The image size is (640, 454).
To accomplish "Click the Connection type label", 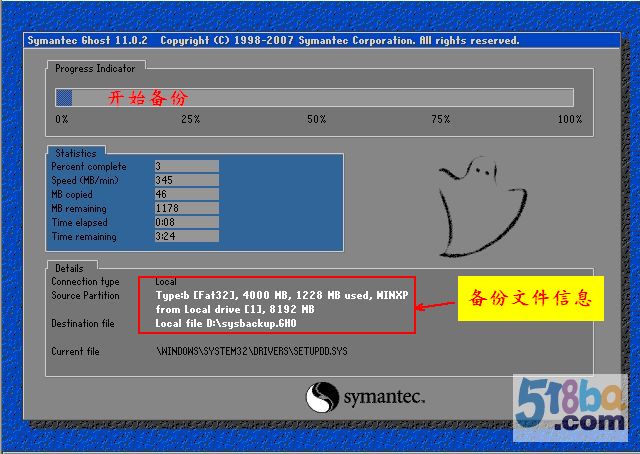I will coord(85,281).
